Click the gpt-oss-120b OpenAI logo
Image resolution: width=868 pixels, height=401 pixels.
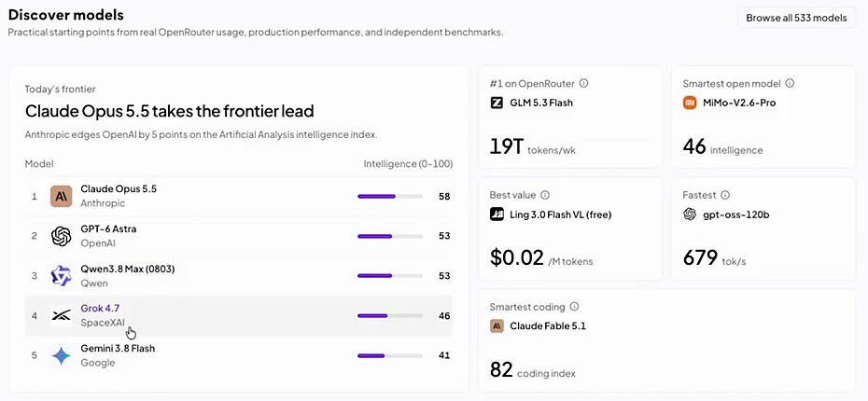click(x=689, y=214)
